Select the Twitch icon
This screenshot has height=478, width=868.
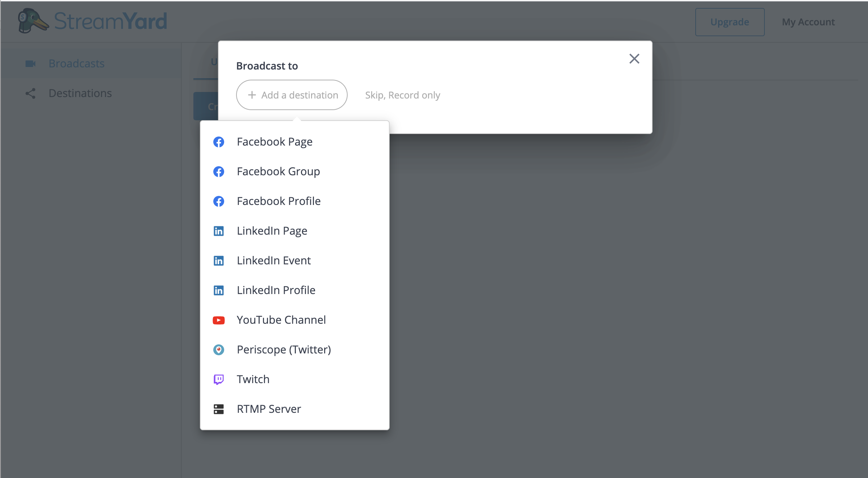[x=219, y=378]
